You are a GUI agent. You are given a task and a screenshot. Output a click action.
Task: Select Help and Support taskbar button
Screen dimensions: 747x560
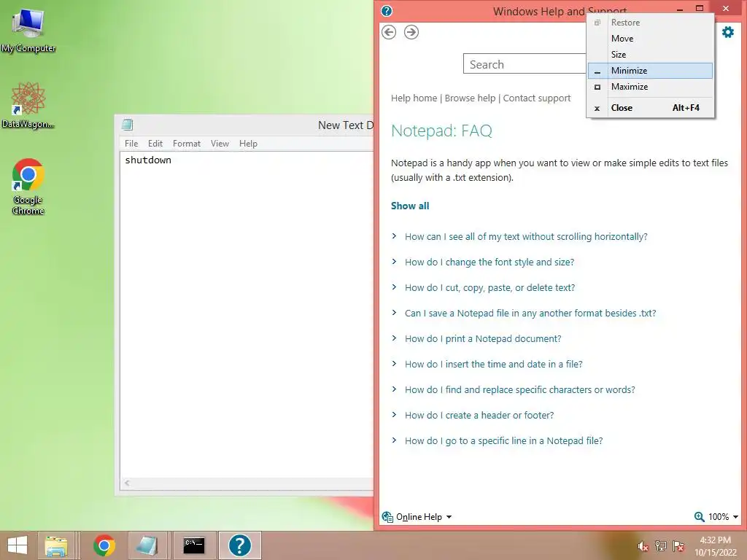click(x=239, y=545)
